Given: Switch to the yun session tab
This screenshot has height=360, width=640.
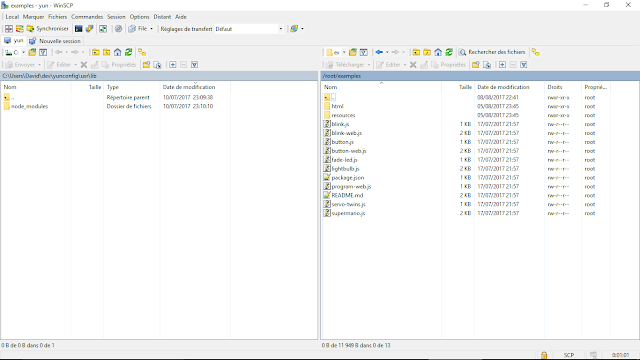Looking at the screenshot, I should (x=13, y=41).
